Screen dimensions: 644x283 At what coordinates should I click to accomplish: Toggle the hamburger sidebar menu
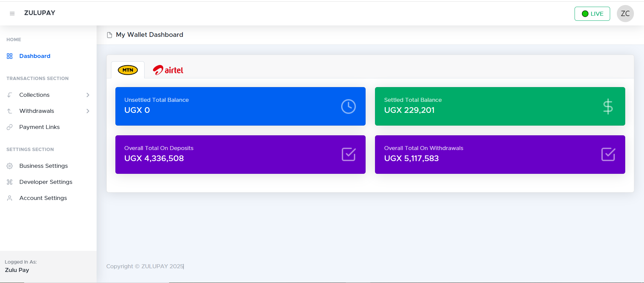(12, 13)
